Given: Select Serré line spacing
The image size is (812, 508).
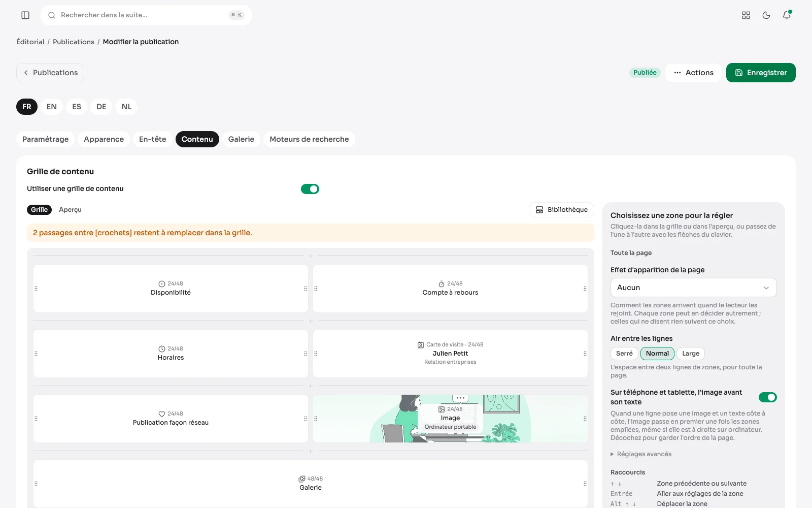Looking at the screenshot, I should [624, 354].
